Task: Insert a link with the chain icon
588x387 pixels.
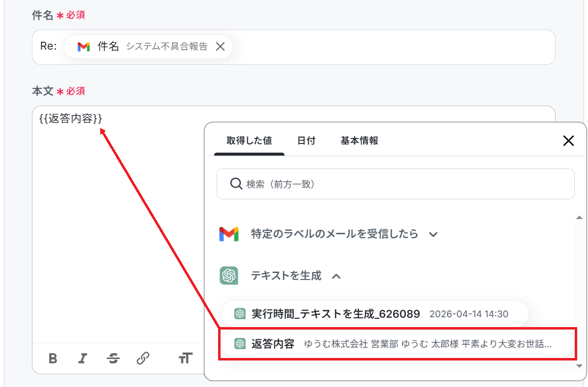Action: click(x=143, y=359)
